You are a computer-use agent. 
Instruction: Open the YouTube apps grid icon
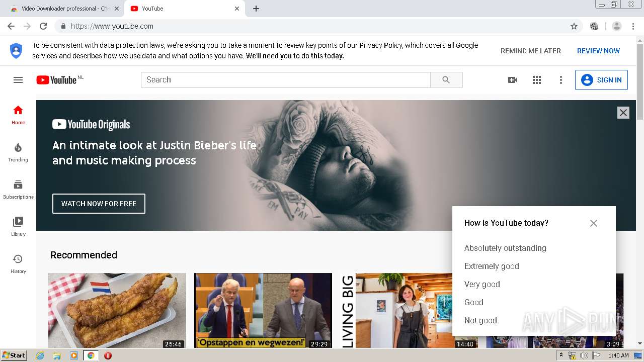click(537, 80)
